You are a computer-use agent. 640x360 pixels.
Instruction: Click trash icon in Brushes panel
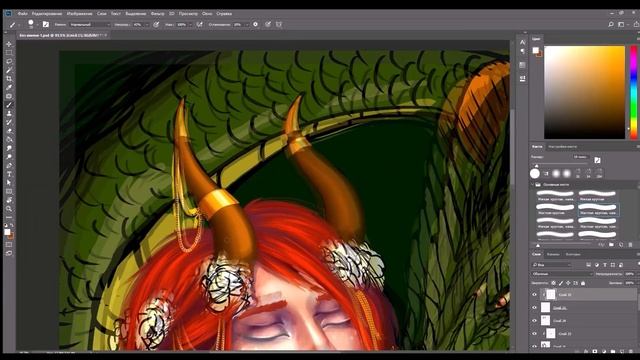(631, 244)
